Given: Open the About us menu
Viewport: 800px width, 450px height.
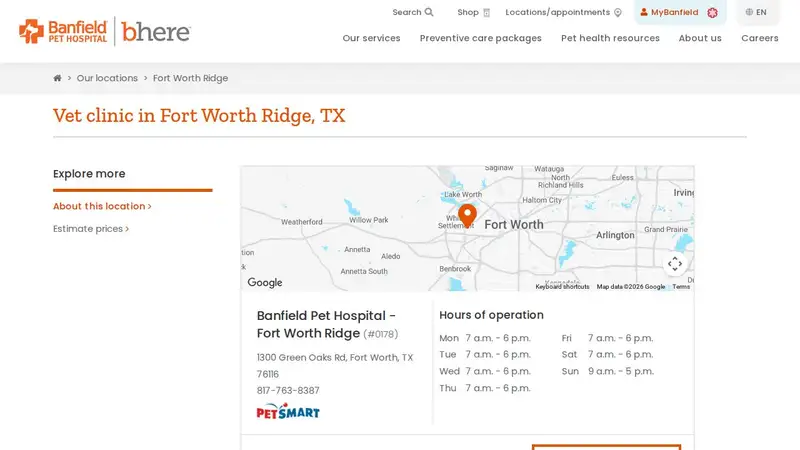Looking at the screenshot, I should tap(700, 38).
